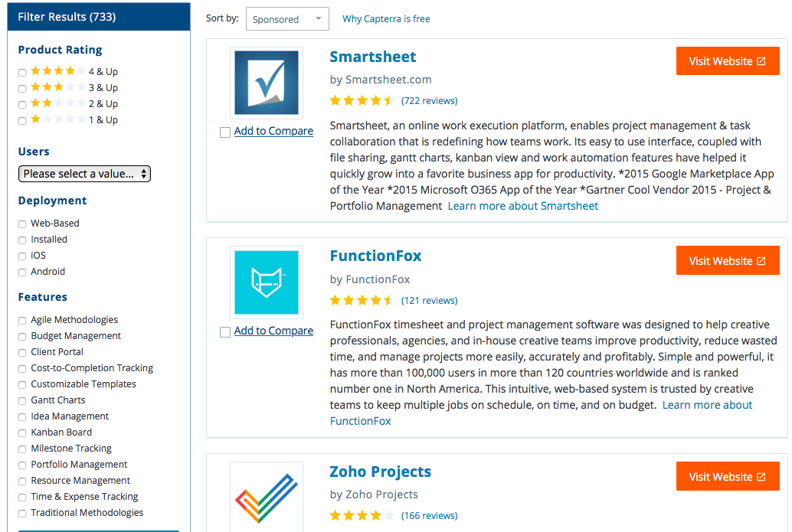Check the Kanban Board feature filter

pyautogui.click(x=22, y=433)
